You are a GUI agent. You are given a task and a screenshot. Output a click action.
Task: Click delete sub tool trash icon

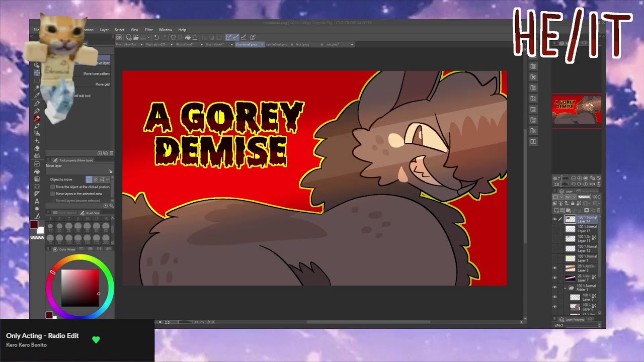click(112, 153)
